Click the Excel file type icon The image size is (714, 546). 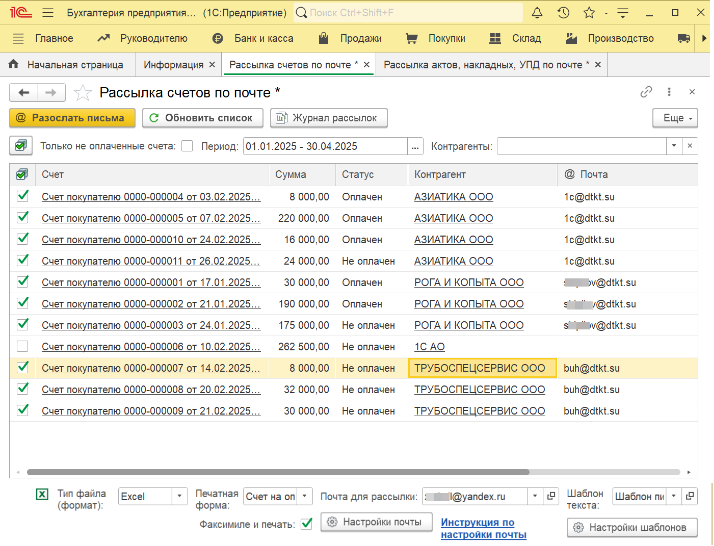pos(42,494)
